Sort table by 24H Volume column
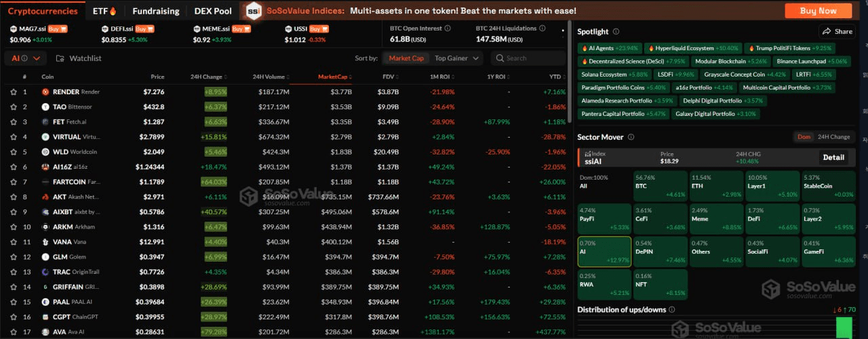 pos(270,77)
